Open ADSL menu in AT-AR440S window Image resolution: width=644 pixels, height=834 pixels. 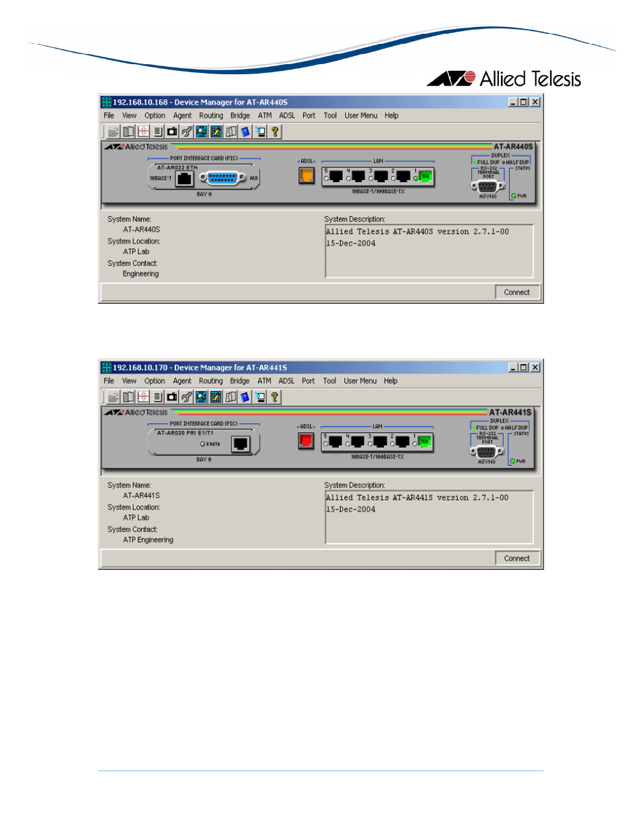pos(287,115)
